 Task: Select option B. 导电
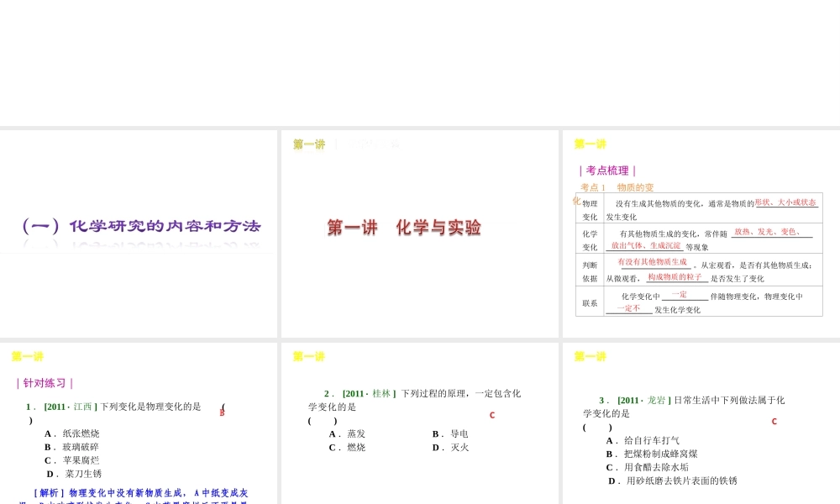click(x=450, y=434)
